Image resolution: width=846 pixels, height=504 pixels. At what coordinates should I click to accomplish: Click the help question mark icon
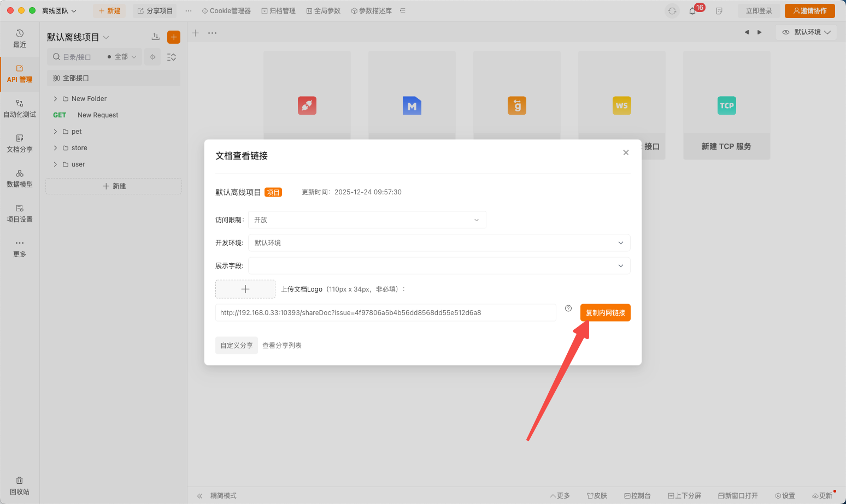pyautogui.click(x=568, y=309)
